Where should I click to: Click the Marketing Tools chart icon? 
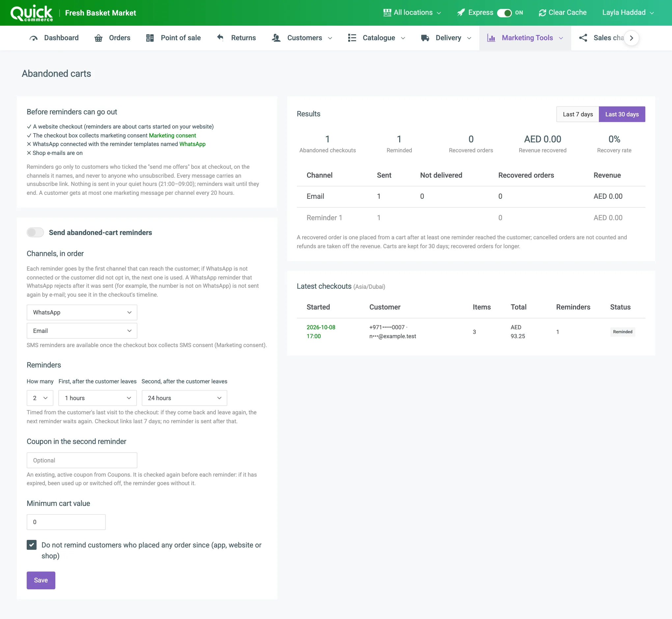click(491, 38)
